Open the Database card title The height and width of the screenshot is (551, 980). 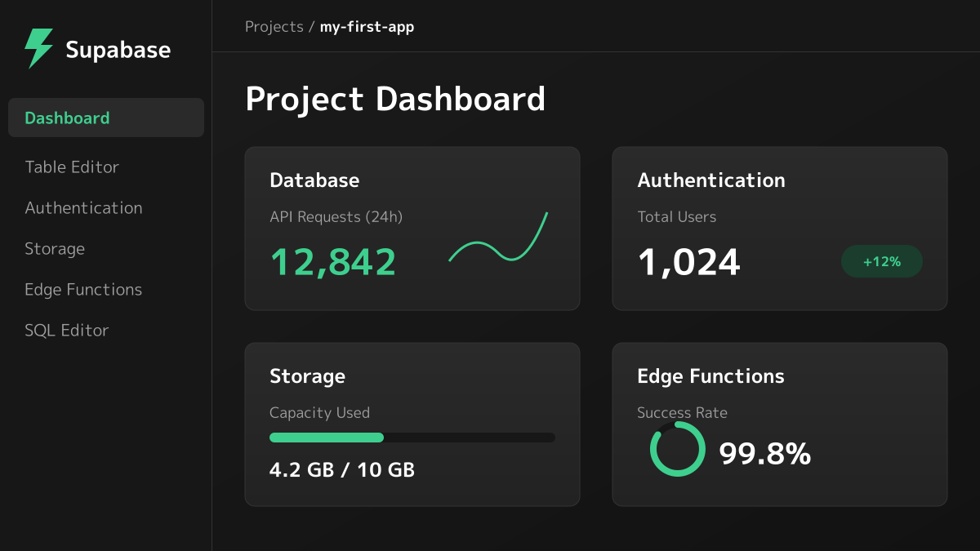coord(314,180)
